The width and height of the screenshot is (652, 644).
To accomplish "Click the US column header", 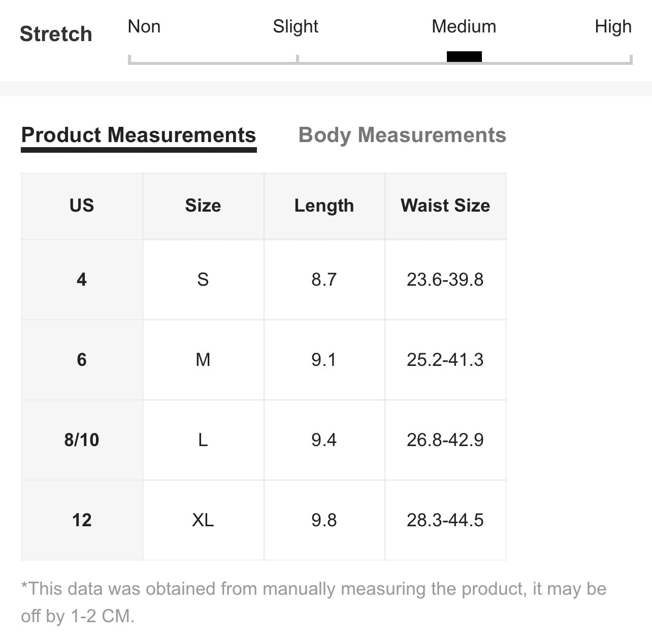I will click(x=82, y=206).
